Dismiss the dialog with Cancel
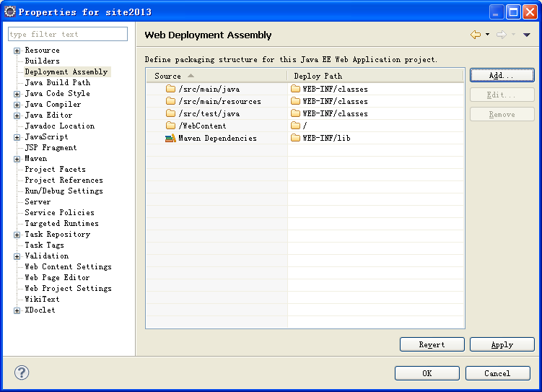Screen dimensions: 542x392 pyautogui.click(x=497, y=373)
